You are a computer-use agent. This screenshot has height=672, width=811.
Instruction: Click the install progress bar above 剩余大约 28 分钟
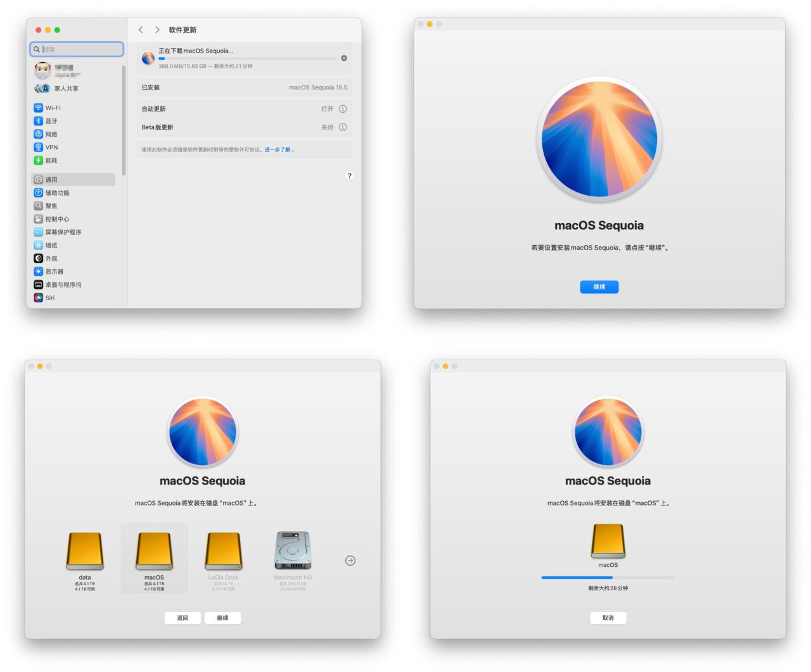(x=608, y=578)
